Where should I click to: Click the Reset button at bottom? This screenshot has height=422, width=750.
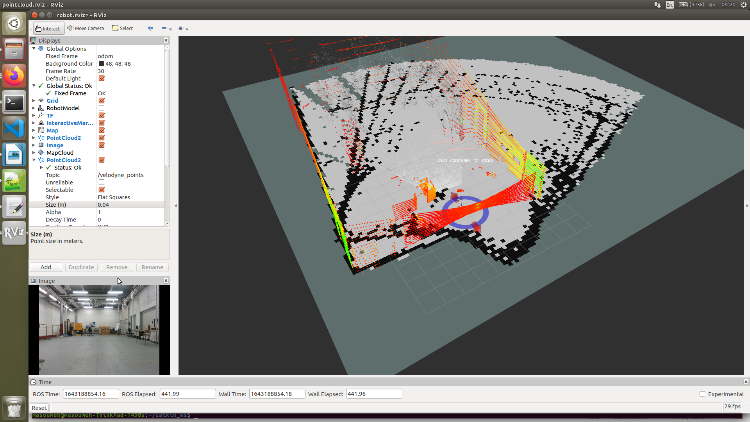click(40, 407)
